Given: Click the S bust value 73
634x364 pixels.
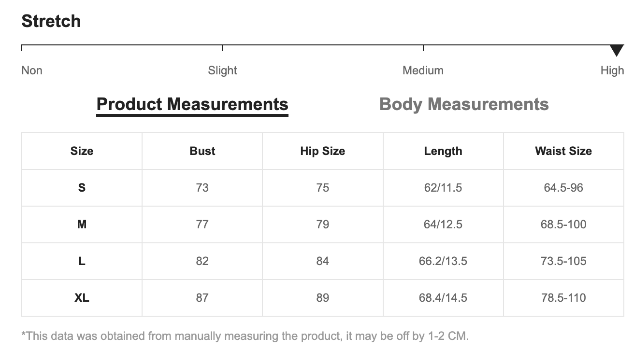Looking at the screenshot, I should tap(202, 188).
